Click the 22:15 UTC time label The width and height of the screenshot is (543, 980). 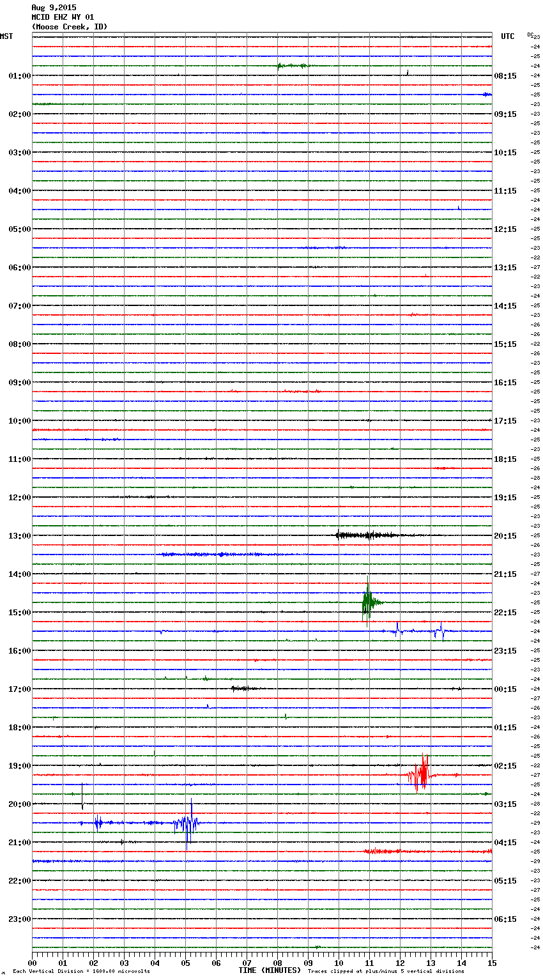click(x=505, y=612)
